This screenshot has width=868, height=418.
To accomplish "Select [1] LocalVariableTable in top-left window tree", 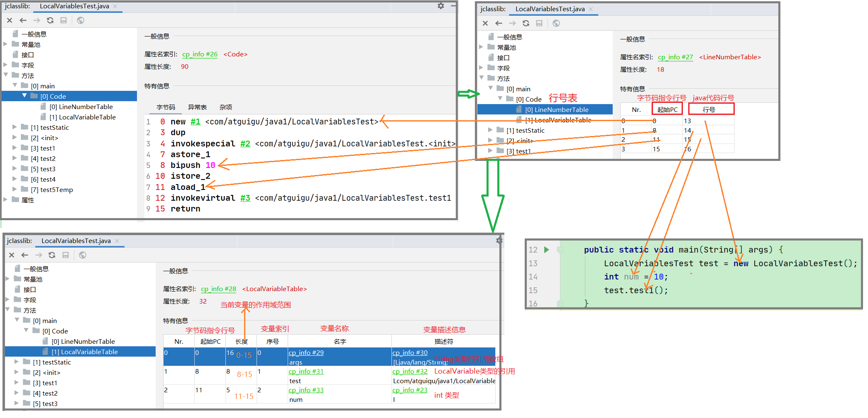I will 83,117.
